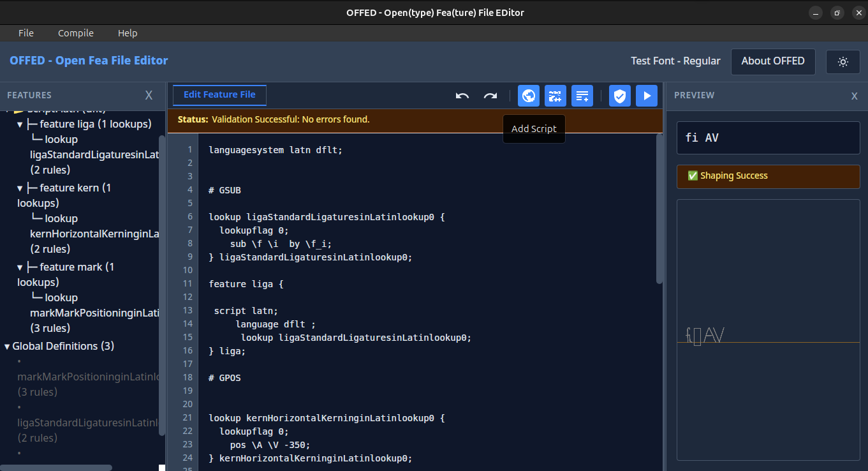The width and height of the screenshot is (868, 471).
Task: Click the code line '} liga;'
Action: pos(227,351)
